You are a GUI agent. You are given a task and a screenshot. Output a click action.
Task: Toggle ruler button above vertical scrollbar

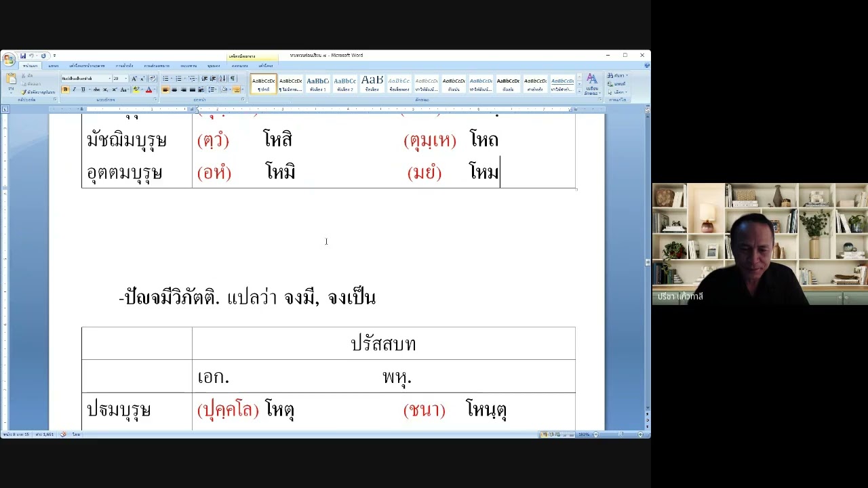(x=646, y=109)
